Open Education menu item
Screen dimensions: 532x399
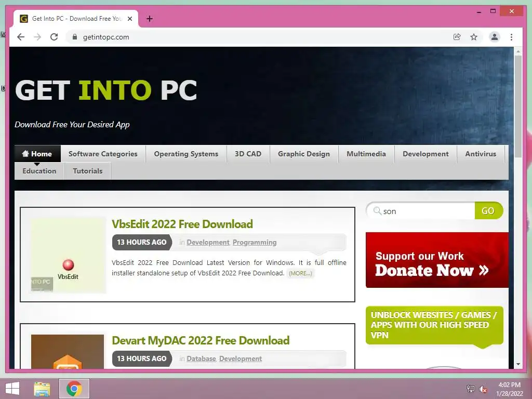click(39, 171)
